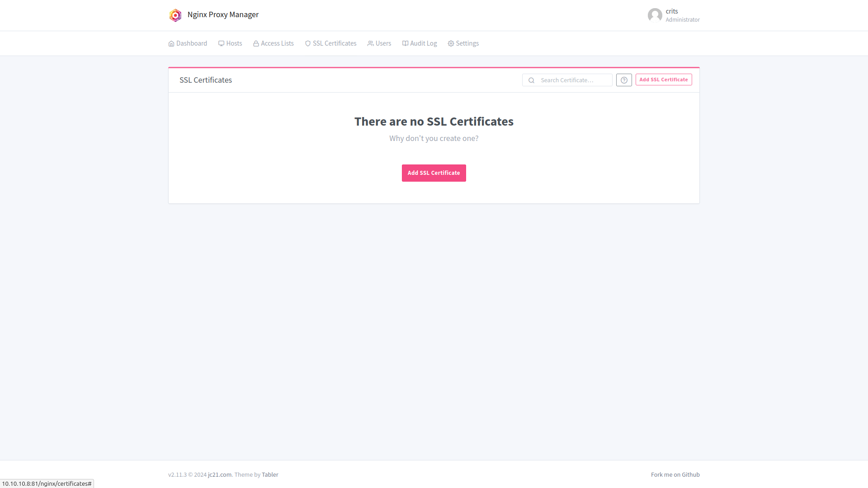Viewport: 868px width, 488px height.
Task: Open the Settings tab
Action: point(463,43)
